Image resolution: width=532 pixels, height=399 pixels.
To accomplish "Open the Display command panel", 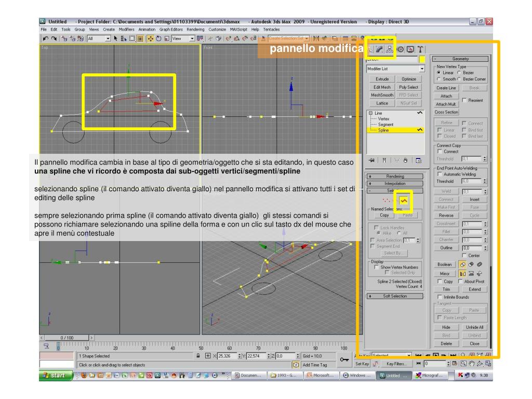I will tap(410, 49).
